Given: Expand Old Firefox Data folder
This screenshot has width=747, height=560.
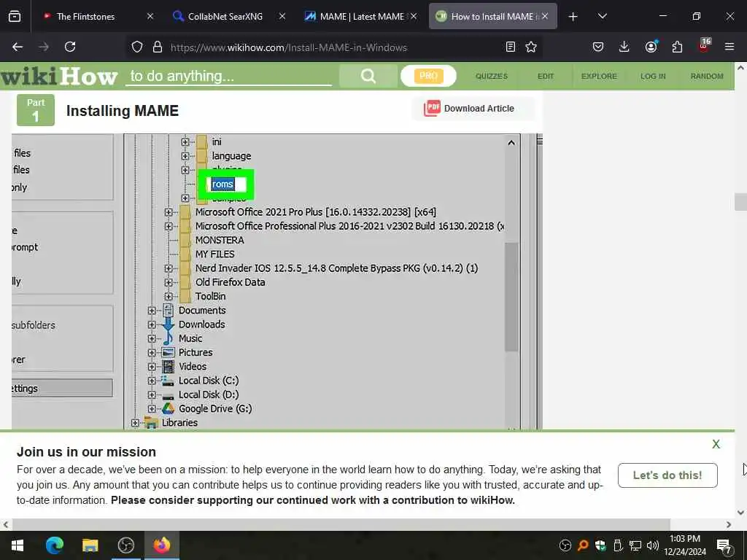Looking at the screenshot, I should tap(169, 282).
